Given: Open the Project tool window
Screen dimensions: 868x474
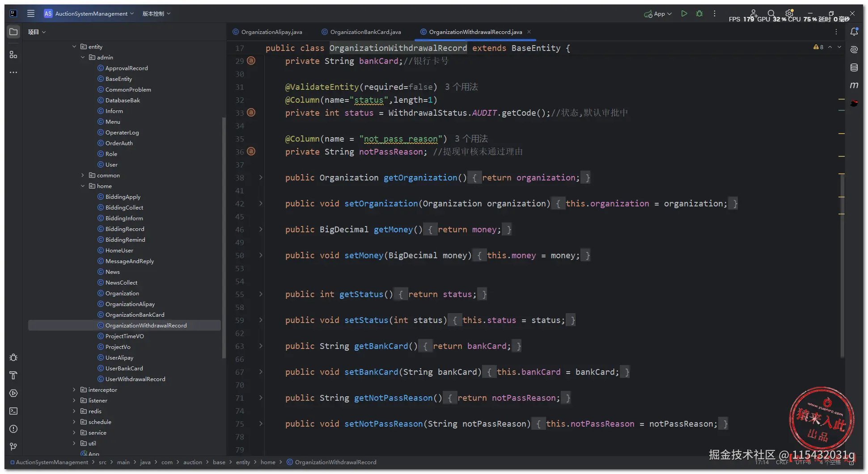Looking at the screenshot, I should pyautogui.click(x=13, y=32).
